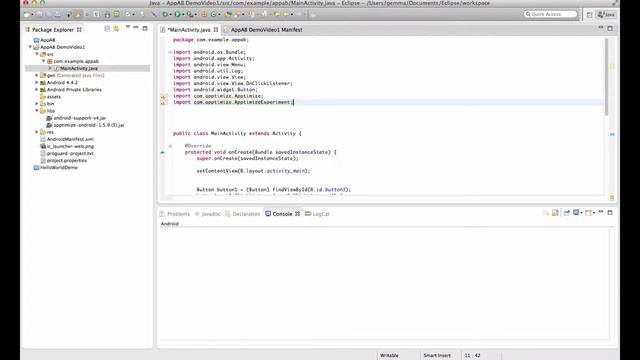Open the Open Perspective icon
640x360 pixels.
589,14
